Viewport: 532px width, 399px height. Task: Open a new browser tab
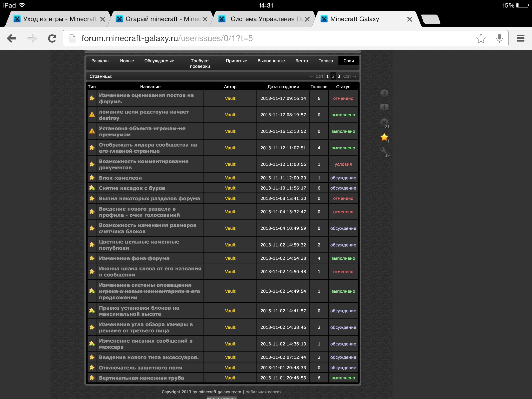(x=430, y=19)
